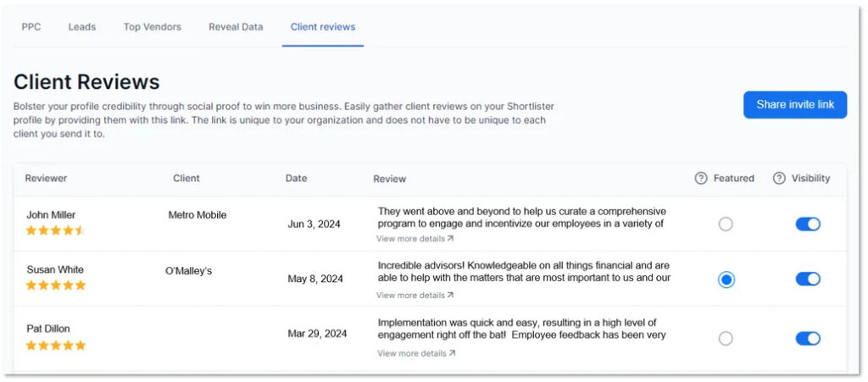Viewport: 868px width, 382px height.
Task: Open the Reveal Data tab
Action: (x=236, y=27)
